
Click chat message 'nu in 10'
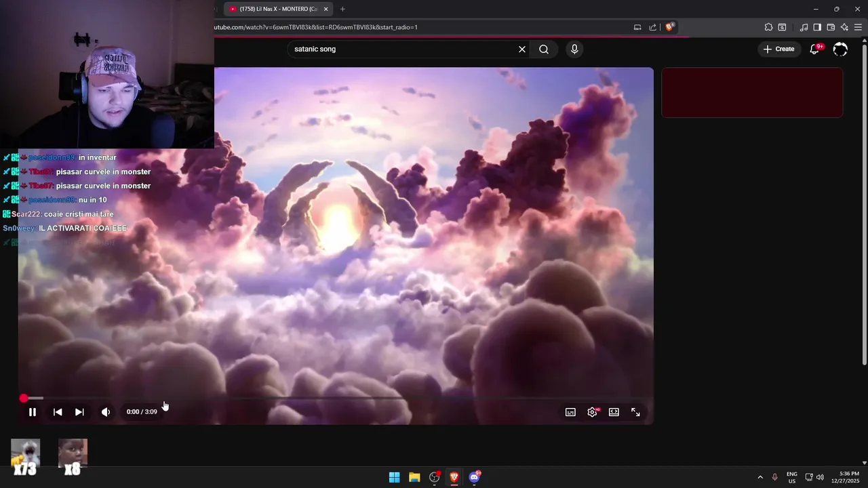[93, 200]
